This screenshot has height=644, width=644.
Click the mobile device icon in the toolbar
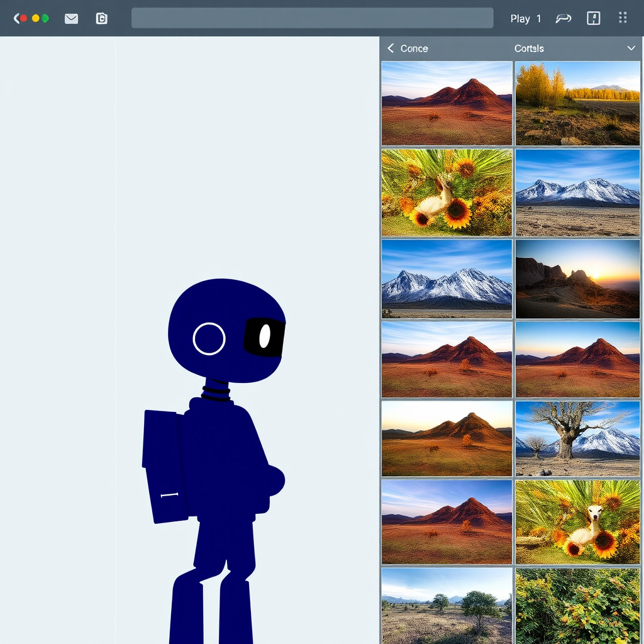[x=592, y=18]
